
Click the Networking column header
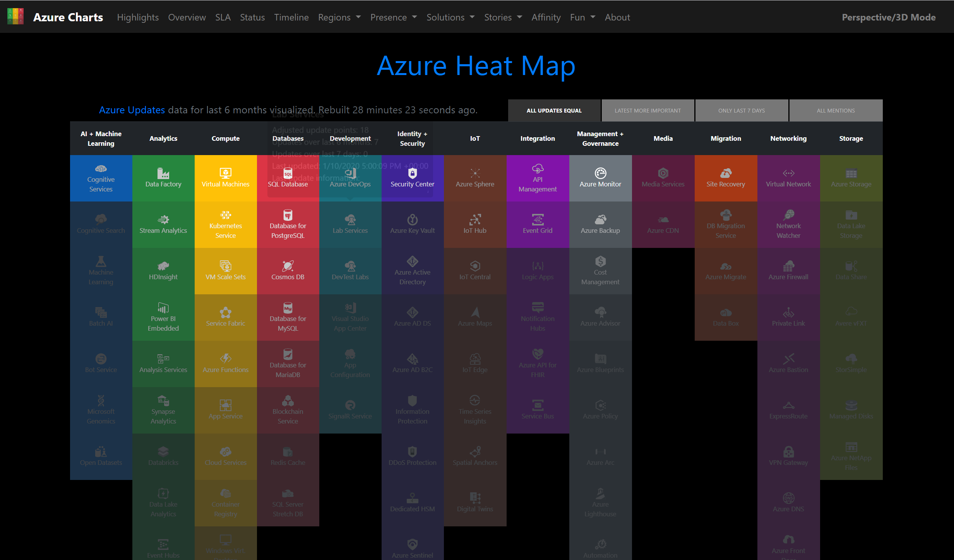point(788,138)
